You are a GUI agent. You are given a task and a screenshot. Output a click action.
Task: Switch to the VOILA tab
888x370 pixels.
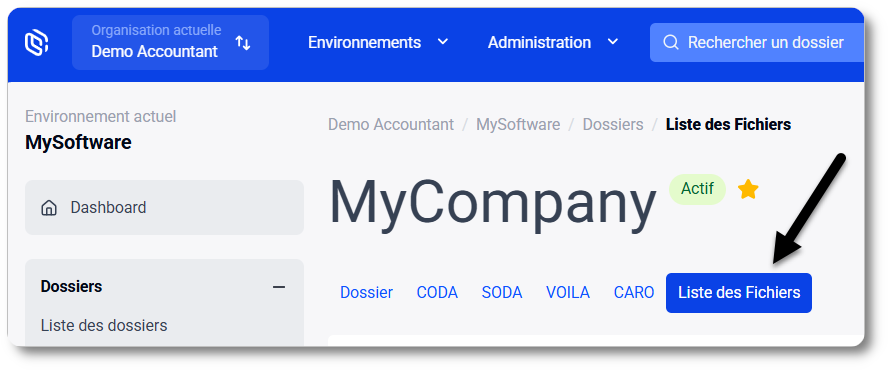(x=568, y=292)
